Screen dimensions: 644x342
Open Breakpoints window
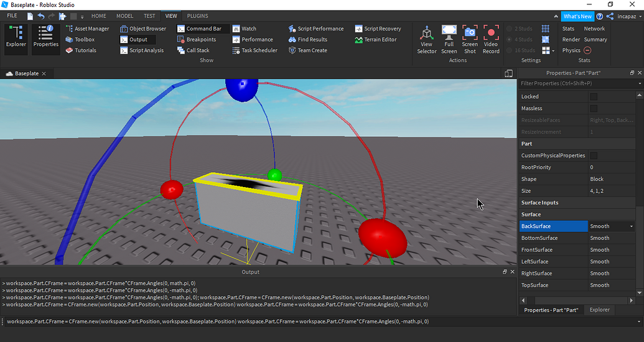[x=197, y=39]
